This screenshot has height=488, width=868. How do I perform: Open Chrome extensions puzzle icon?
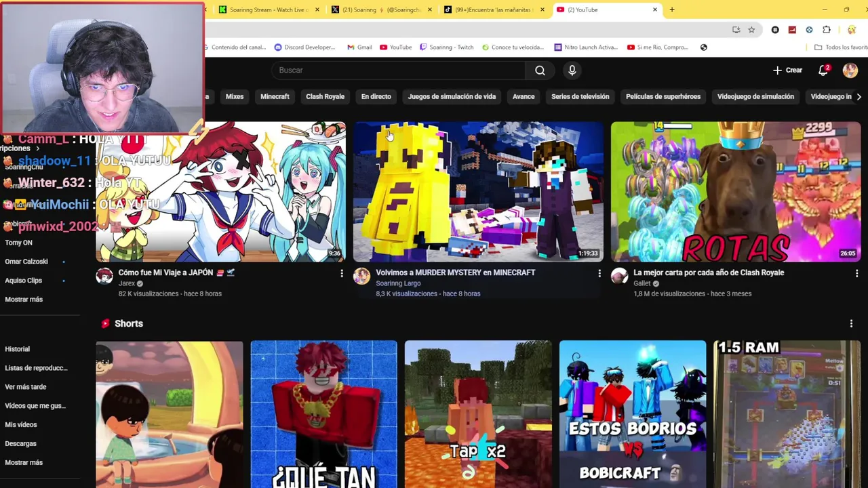(x=827, y=30)
